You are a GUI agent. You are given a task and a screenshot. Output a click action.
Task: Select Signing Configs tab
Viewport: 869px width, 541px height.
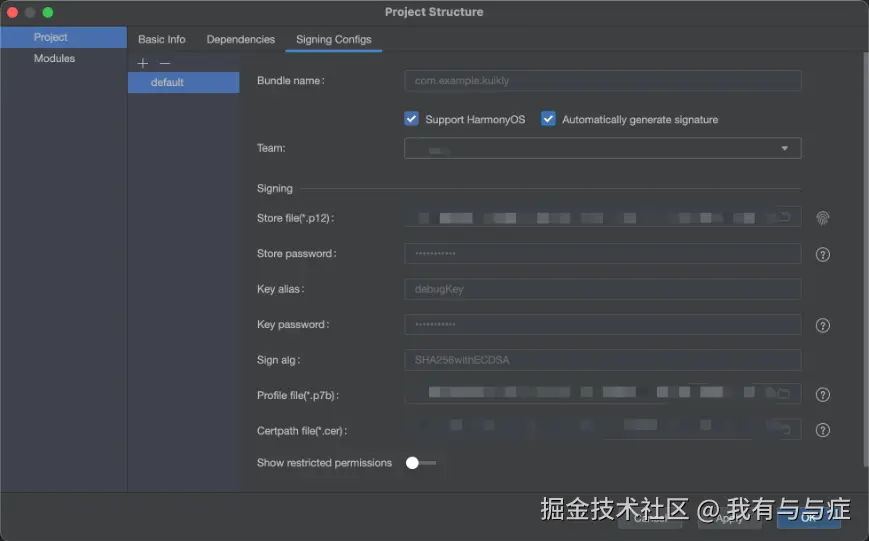pyautogui.click(x=334, y=39)
